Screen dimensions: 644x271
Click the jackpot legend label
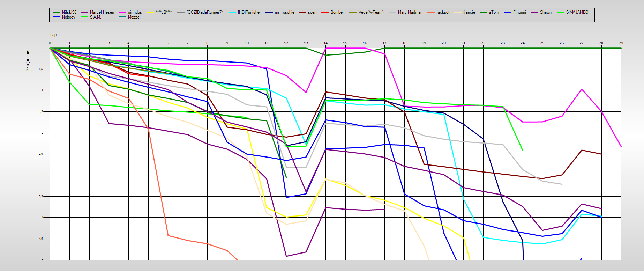point(443,12)
